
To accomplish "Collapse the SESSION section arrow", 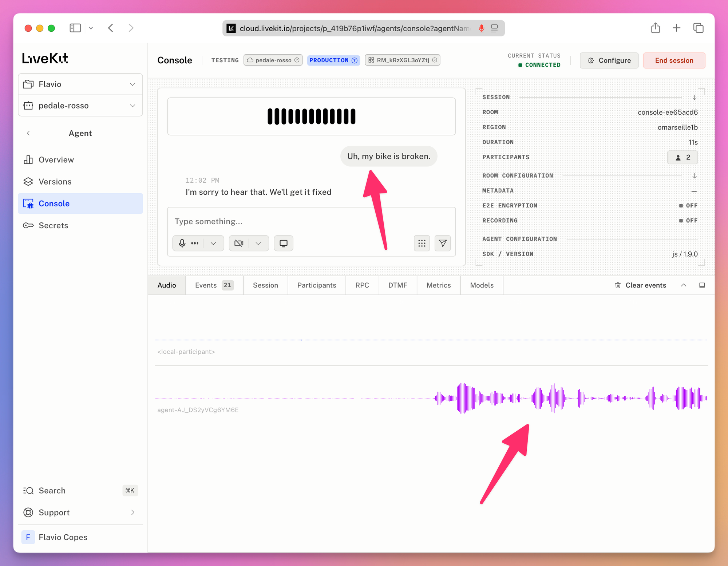I will 695,98.
